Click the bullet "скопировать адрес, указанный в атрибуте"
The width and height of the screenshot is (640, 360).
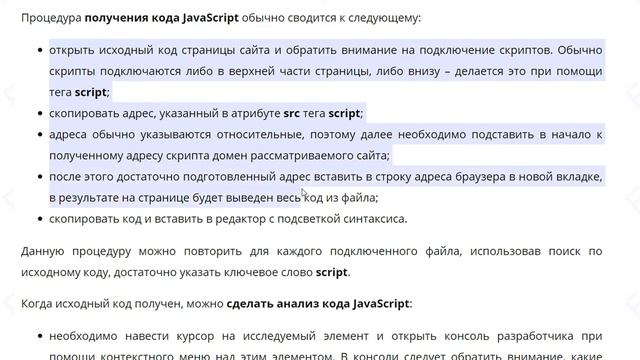(206, 113)
